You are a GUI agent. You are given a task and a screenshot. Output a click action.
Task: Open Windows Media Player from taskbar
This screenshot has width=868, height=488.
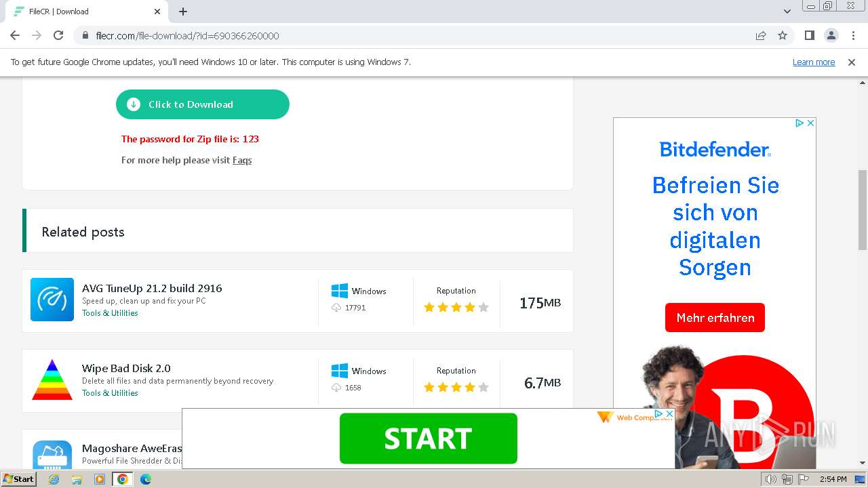pyautogui.click(x=100, y=479)
